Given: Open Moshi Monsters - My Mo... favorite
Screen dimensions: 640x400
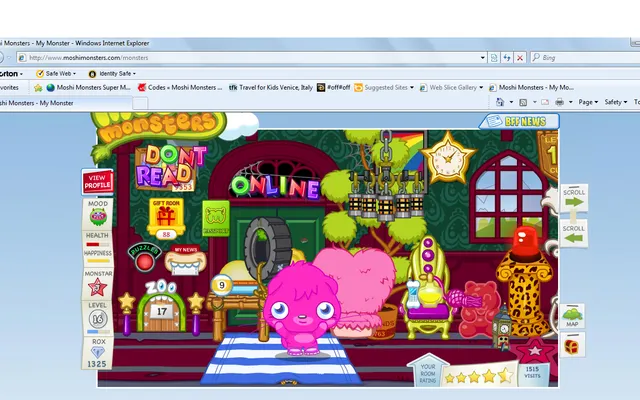Looking at the screenshot, I should coord(531,87).
